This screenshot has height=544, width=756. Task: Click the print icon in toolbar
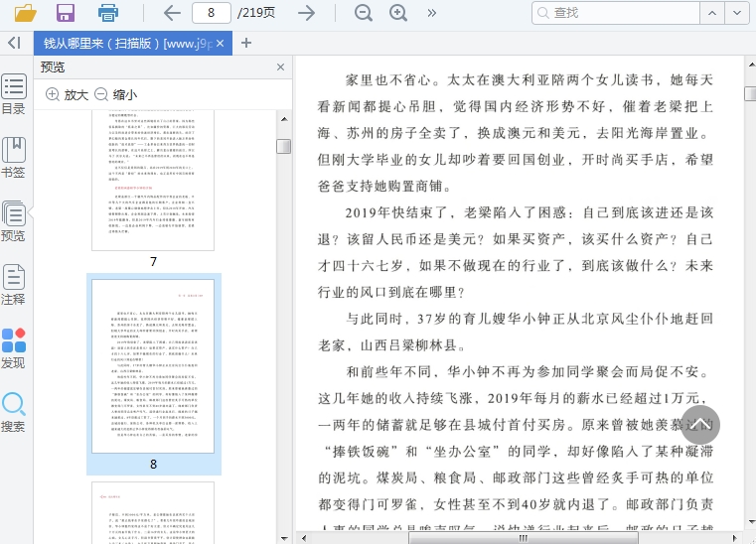pyautogui.click(x=107, y=13)
